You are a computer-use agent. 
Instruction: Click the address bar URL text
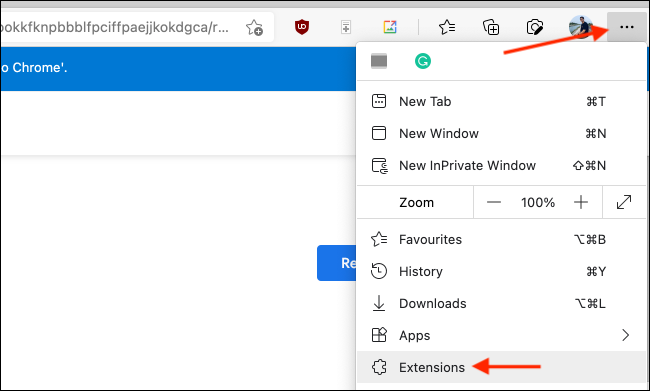tap(115, 27)
